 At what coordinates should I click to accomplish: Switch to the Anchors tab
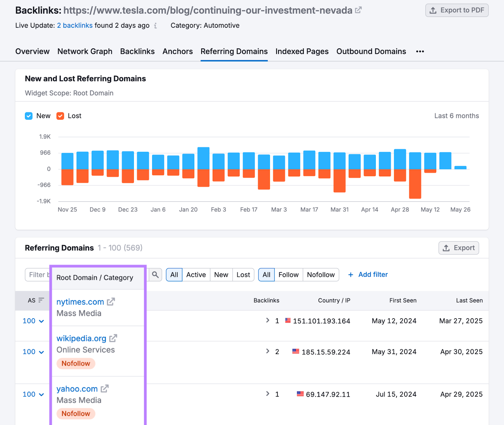coord(177,51)
